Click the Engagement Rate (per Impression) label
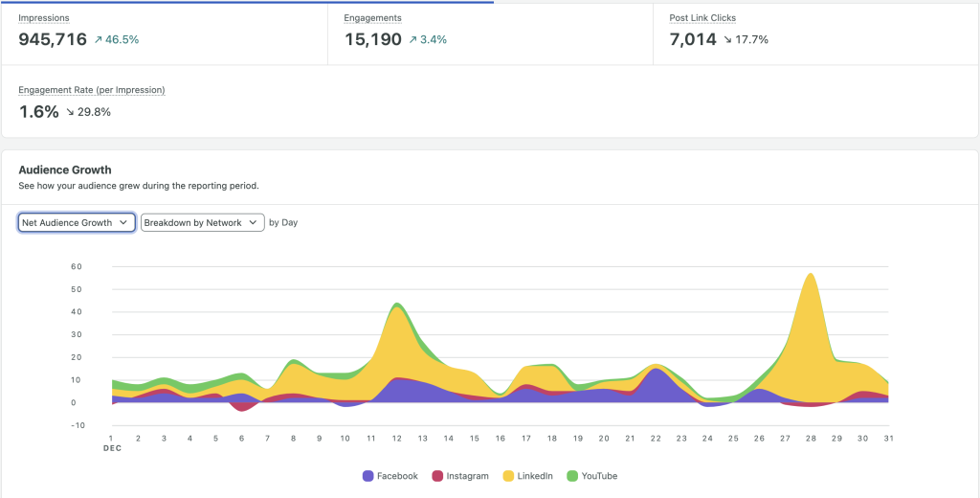 click(92, 90)
